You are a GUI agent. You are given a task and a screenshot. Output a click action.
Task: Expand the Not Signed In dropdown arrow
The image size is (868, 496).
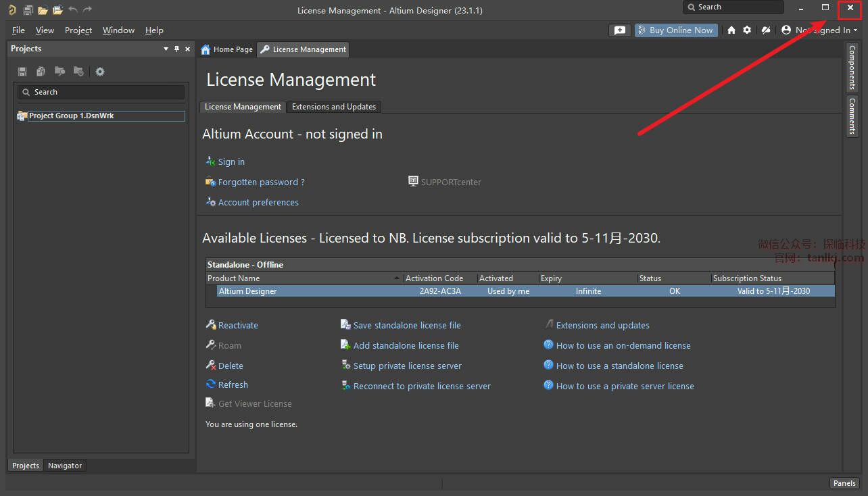click(855, 30)
